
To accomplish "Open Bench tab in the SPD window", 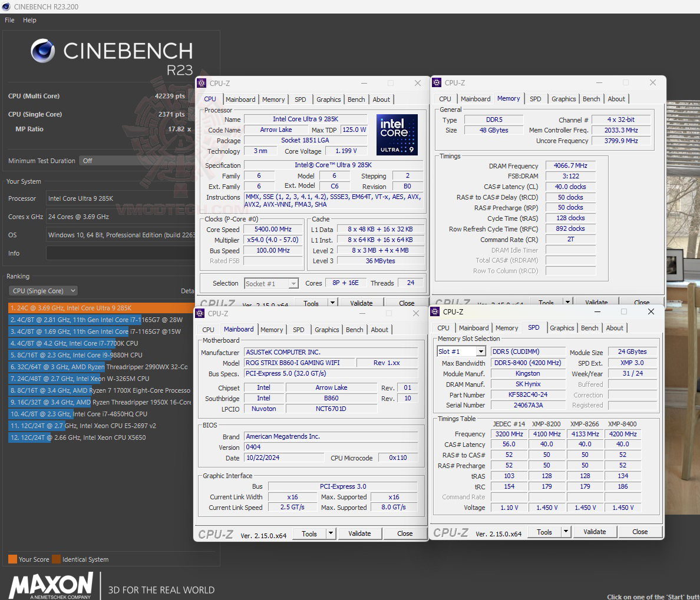I will (590, 328).
